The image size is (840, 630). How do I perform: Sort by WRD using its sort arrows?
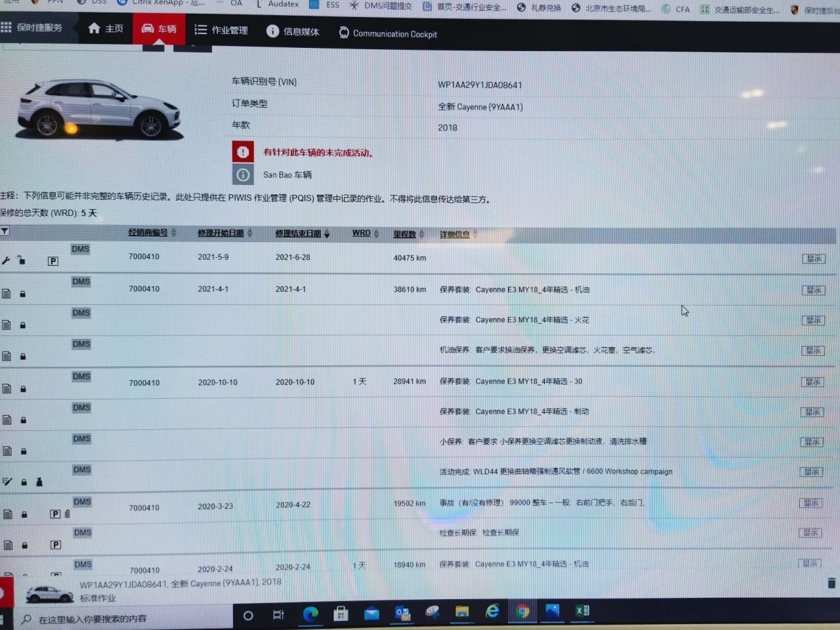click(x=376, y=234)
